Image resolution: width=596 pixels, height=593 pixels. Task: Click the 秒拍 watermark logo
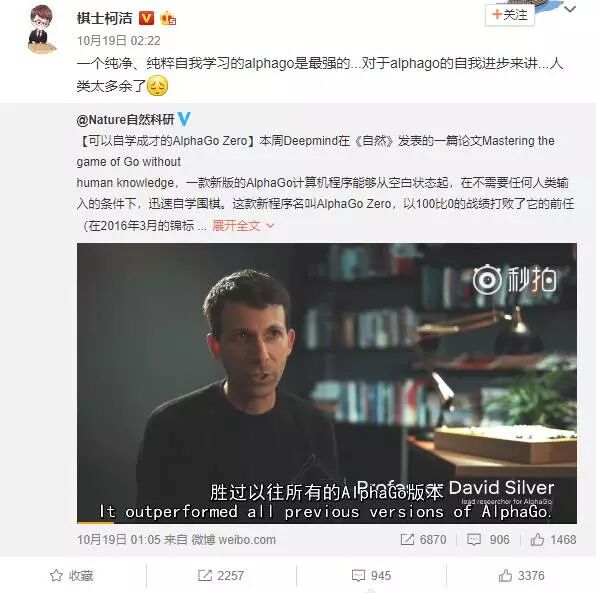pyautogui.click(x=515, y=280)
